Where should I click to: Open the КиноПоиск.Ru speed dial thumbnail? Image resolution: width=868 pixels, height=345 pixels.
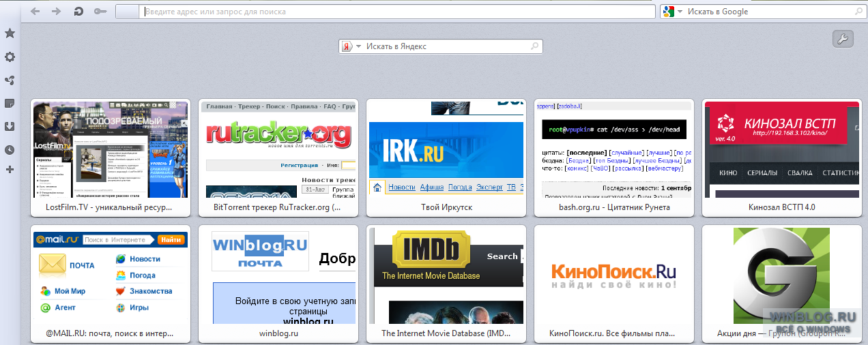tap(614, 276)
